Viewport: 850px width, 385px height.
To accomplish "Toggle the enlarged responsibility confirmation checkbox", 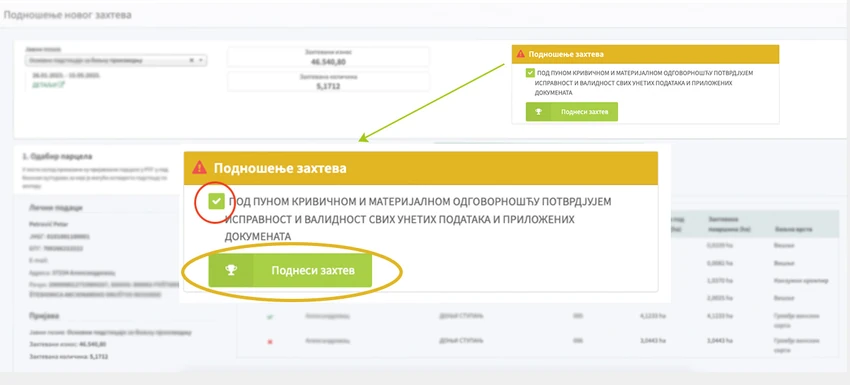I will (216, 202).
